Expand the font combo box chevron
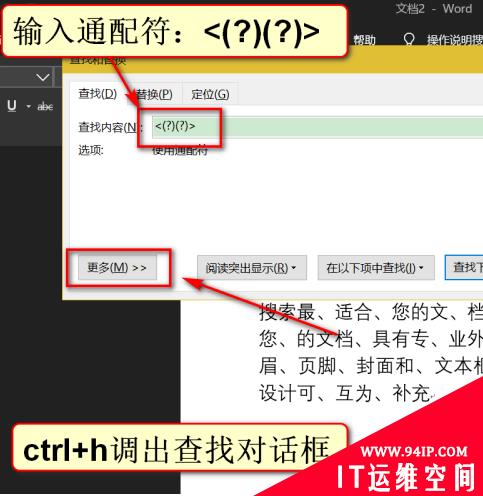483x496 pixels. point(43,78)
